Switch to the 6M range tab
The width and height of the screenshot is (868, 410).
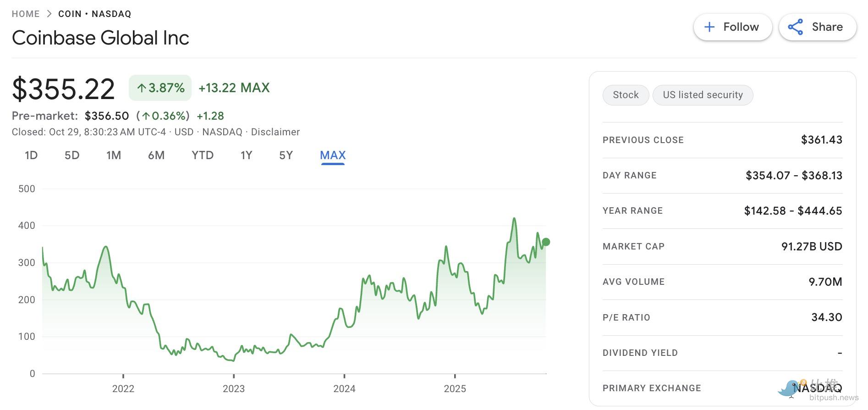(x=156, y=155)
